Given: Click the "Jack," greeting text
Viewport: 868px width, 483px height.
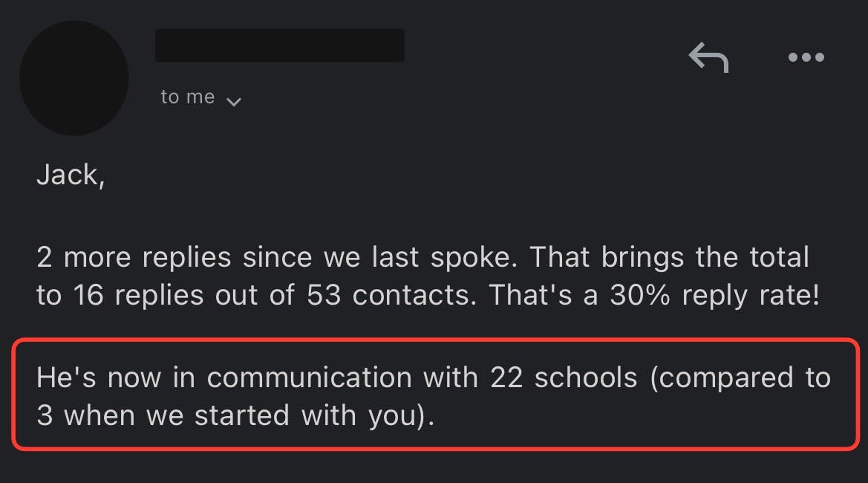Looking at the screenshot, I should point(70,175).
